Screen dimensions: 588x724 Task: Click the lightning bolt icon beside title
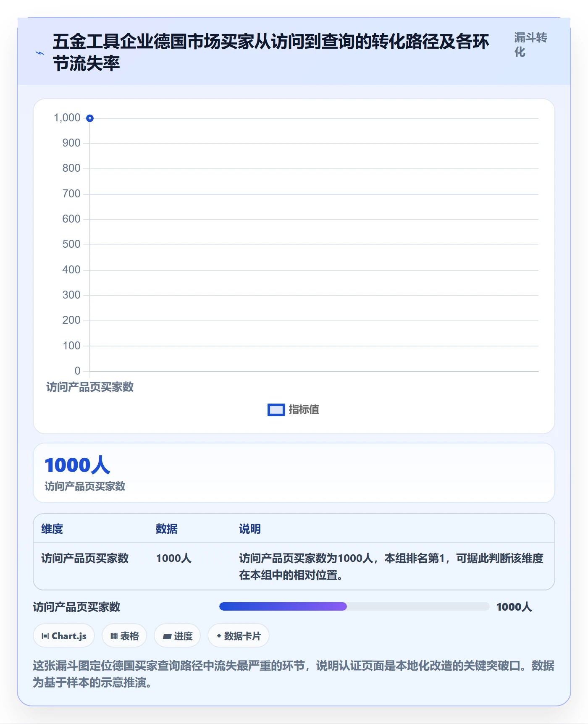click(x=40, y=53)
